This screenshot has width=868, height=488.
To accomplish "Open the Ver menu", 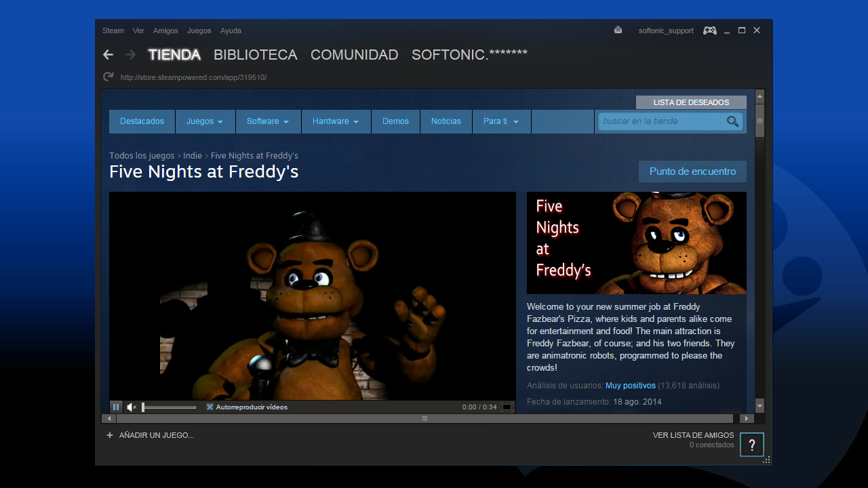I will (138, 30).
